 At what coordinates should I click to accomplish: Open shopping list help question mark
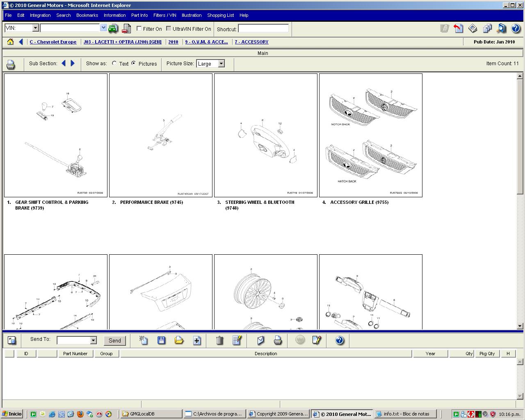pyautogui.click(x=340, y=340)
